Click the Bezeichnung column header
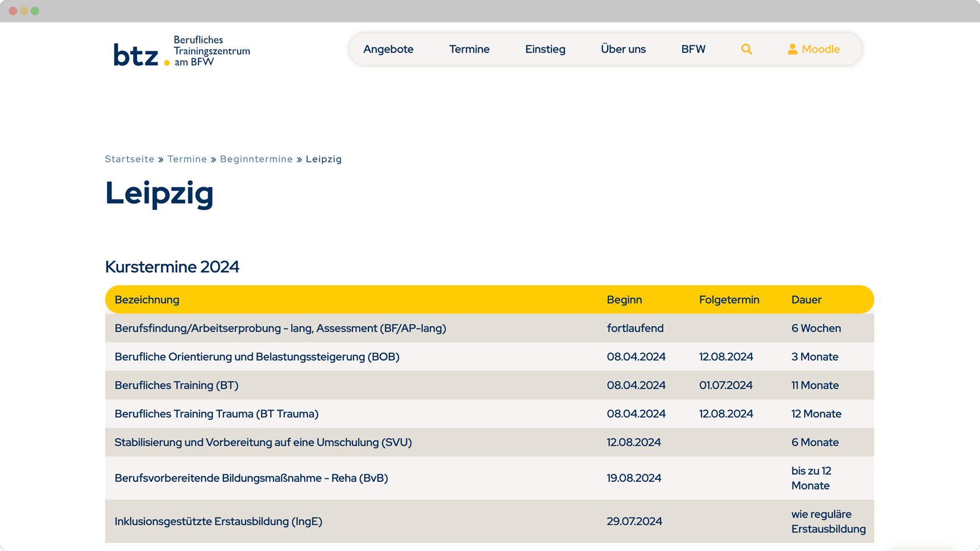The height and width of the screenshot is (551, 980). click(x=147, y=300)
